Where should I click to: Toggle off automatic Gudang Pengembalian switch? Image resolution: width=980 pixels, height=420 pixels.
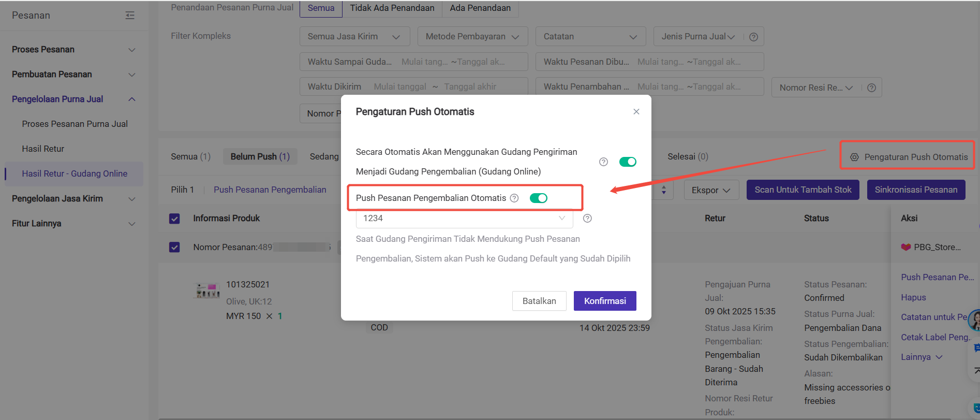pyautogui.click(x=628, y=162)
